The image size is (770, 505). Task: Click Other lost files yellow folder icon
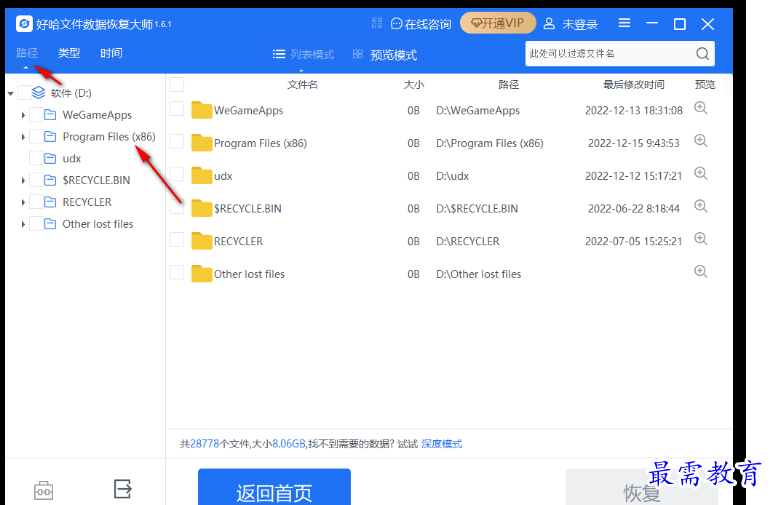point(201,274)
